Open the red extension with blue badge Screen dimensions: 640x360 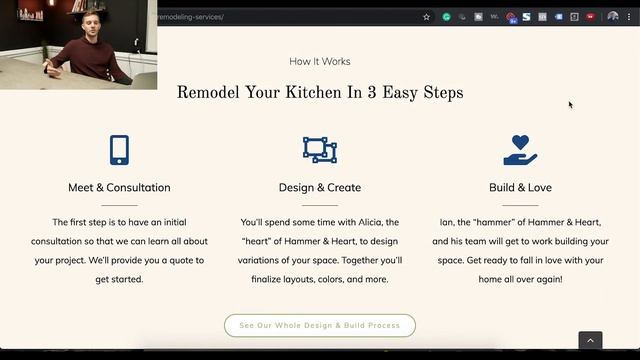(x=511, y=17)
